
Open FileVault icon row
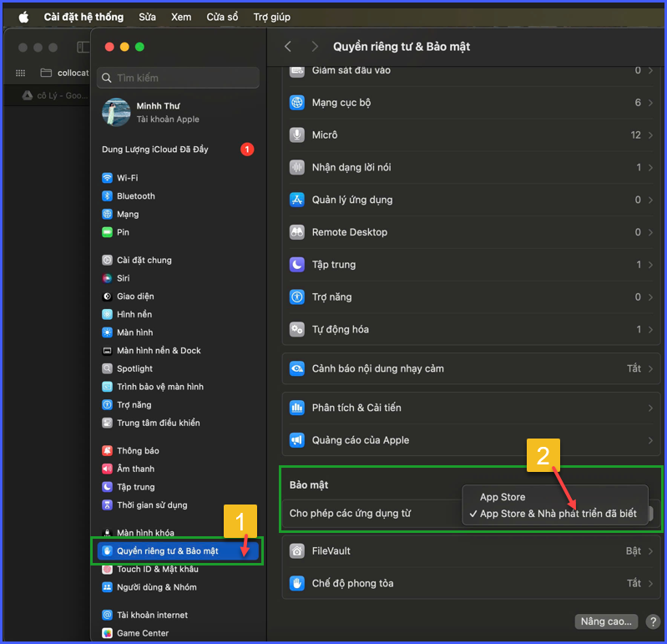[297, 551]
